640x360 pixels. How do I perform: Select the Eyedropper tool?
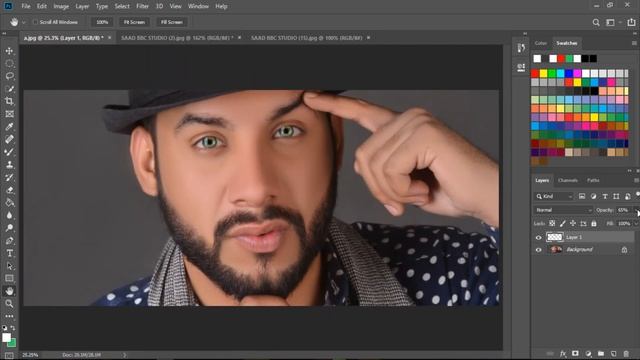(9, 127)
